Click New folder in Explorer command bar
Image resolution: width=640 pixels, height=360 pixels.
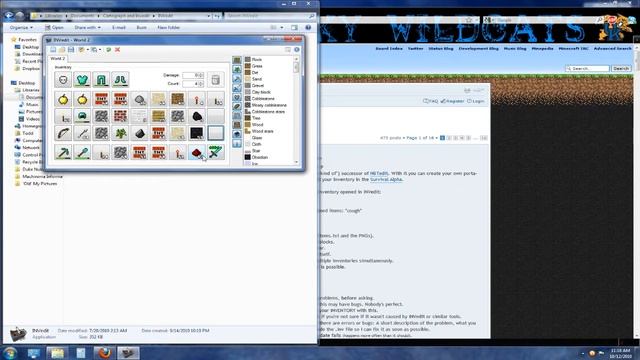tap(169, 27)
